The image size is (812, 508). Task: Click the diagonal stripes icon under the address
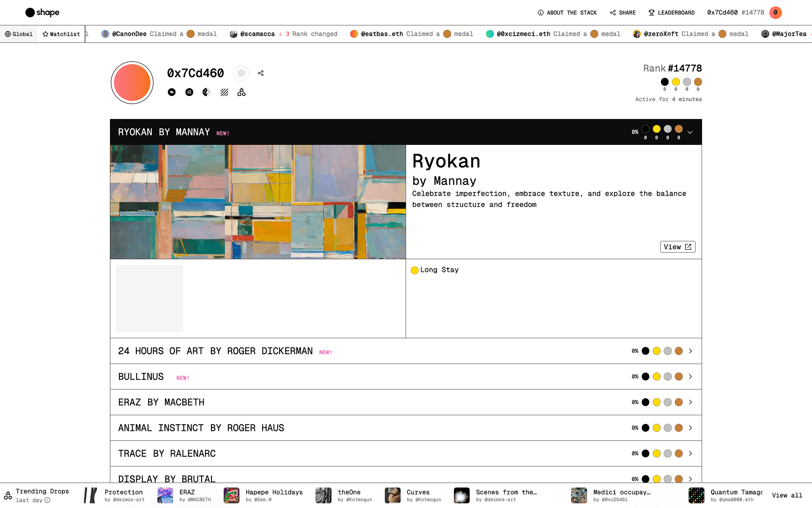tap(224, 92)
